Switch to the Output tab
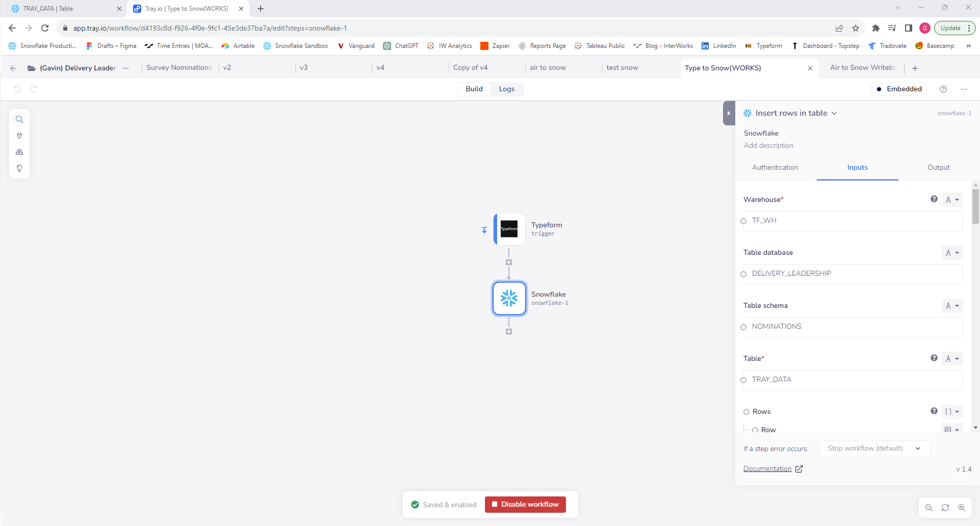980x526 pixels. (939, 167)
